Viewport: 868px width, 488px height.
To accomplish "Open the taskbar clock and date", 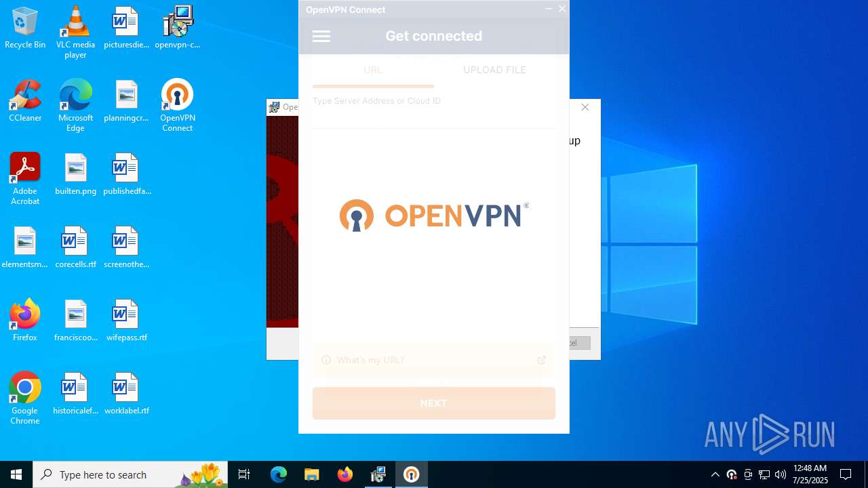I will 810,474.
